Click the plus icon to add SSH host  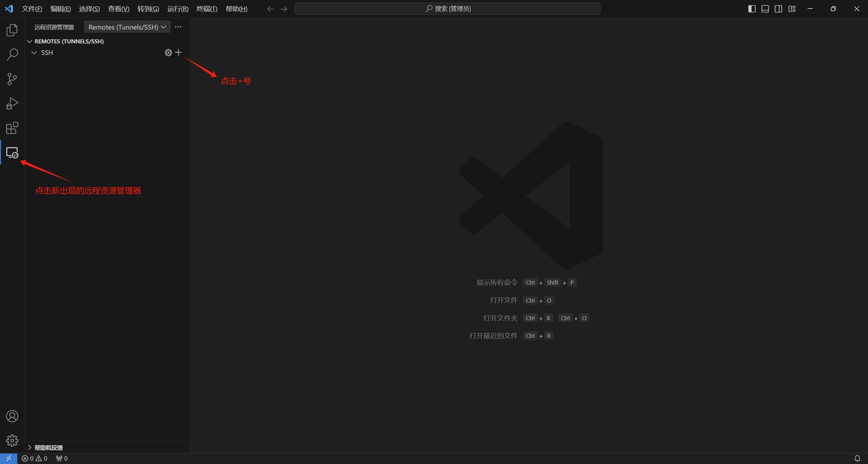178,53
